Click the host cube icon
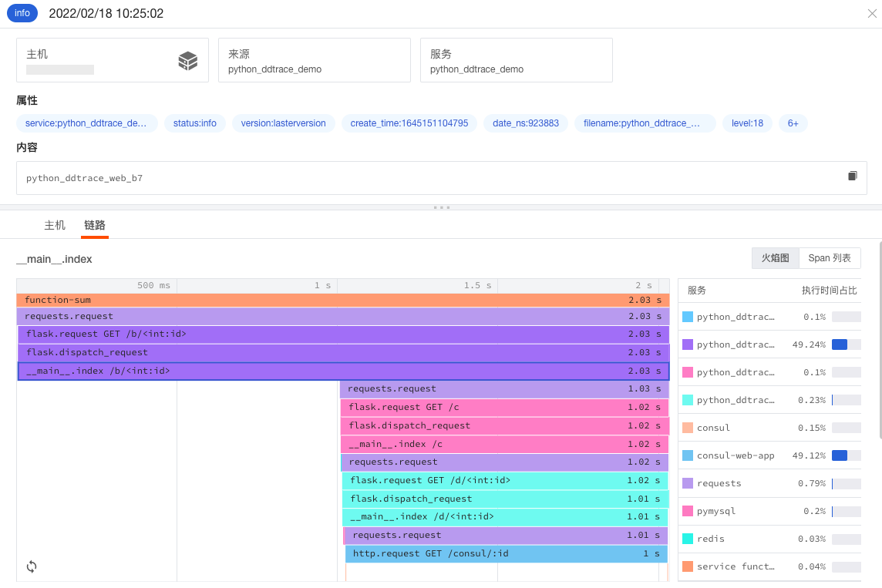 (x=188, y=61)
